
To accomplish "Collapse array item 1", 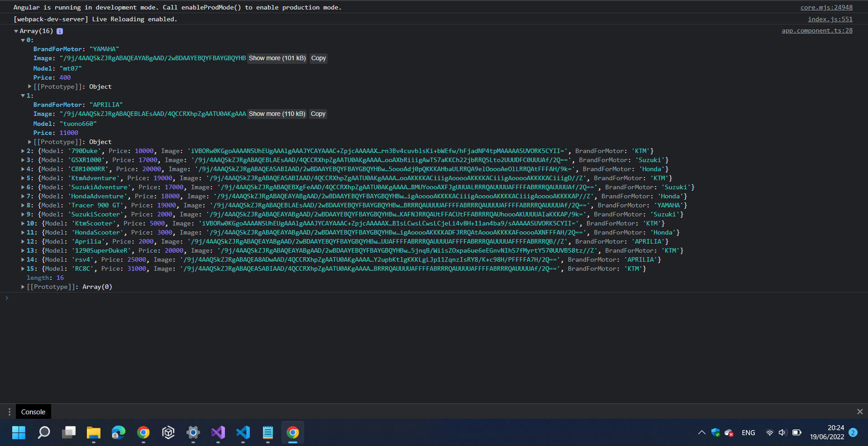I will click(x=23, y=96).
